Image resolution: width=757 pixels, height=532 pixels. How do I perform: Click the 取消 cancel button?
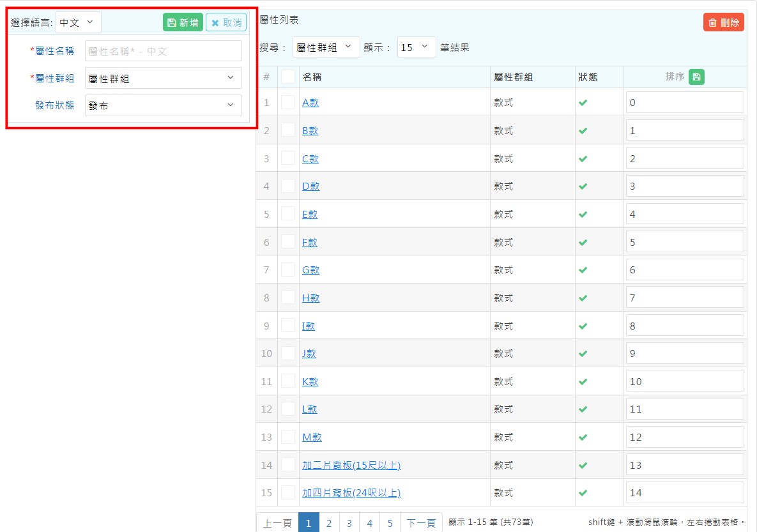point(226,22)
